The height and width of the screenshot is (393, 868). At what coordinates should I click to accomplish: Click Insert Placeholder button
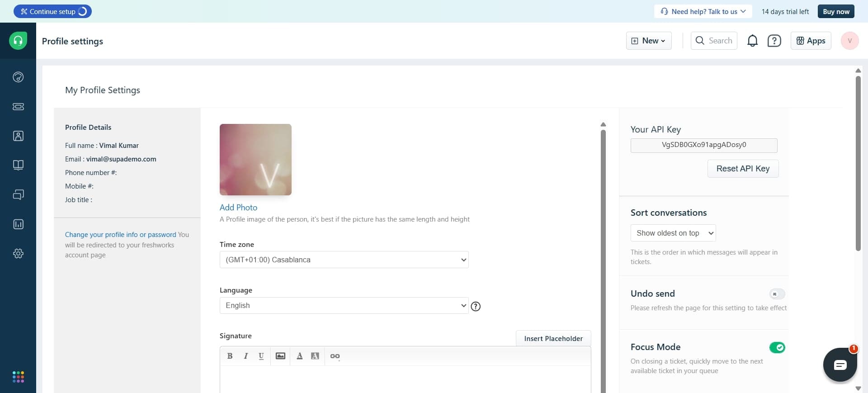(553, 338)
